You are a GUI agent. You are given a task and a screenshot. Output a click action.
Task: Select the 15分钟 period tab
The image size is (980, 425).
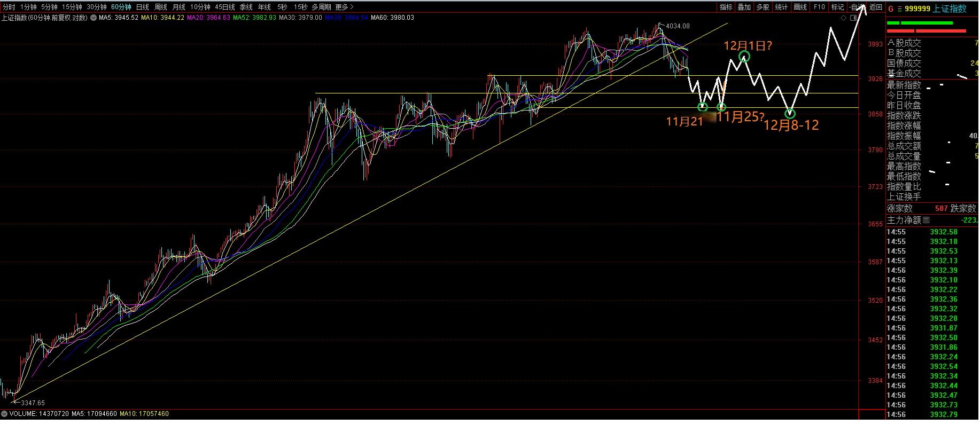click(x=72, y=7)
